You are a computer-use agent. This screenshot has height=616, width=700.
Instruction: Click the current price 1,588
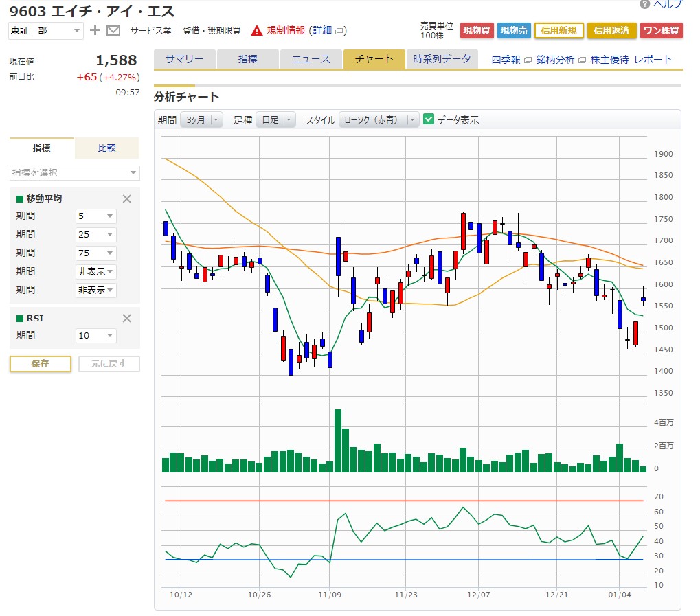pos(117,60)
